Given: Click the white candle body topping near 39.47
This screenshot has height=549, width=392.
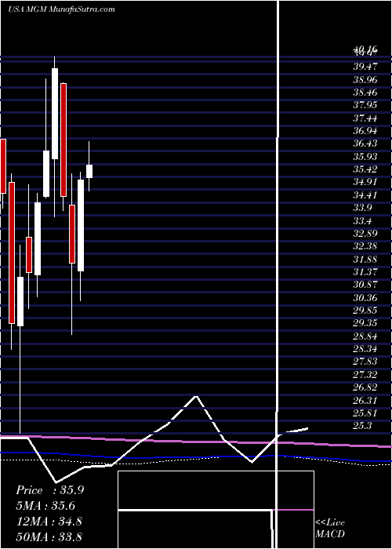Looking at the screenshot, I should point(55,114).
